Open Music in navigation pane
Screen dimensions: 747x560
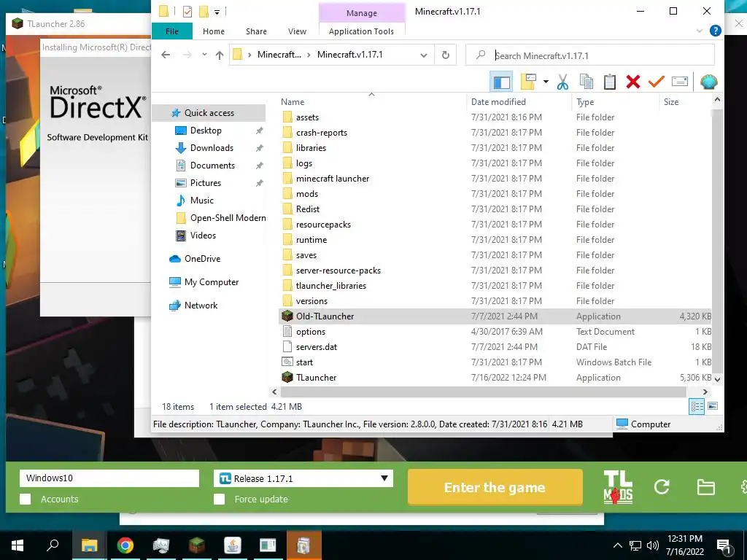coord(201,201)
